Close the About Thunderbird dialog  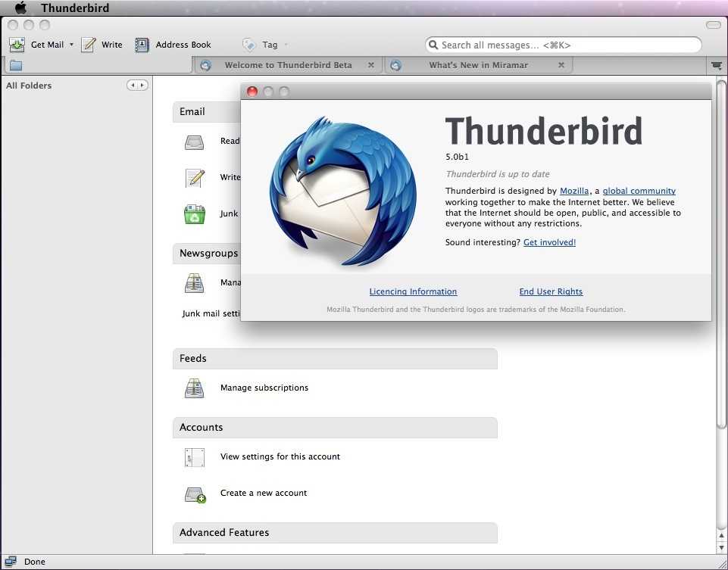coord(252,92)
